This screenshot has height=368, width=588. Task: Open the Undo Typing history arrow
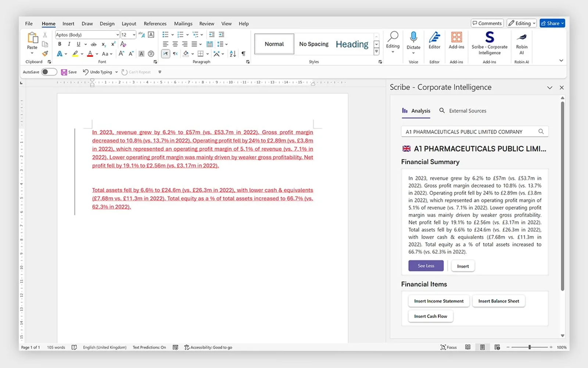(116, 72)
